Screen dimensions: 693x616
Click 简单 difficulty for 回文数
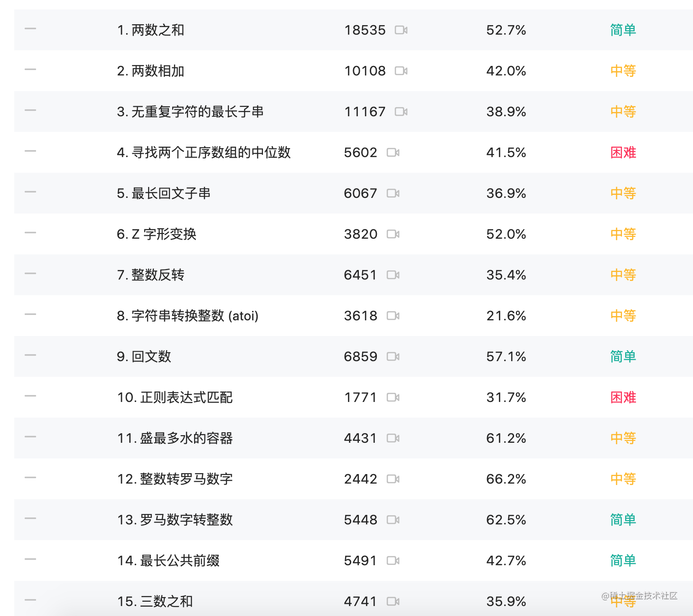point(623,356)
